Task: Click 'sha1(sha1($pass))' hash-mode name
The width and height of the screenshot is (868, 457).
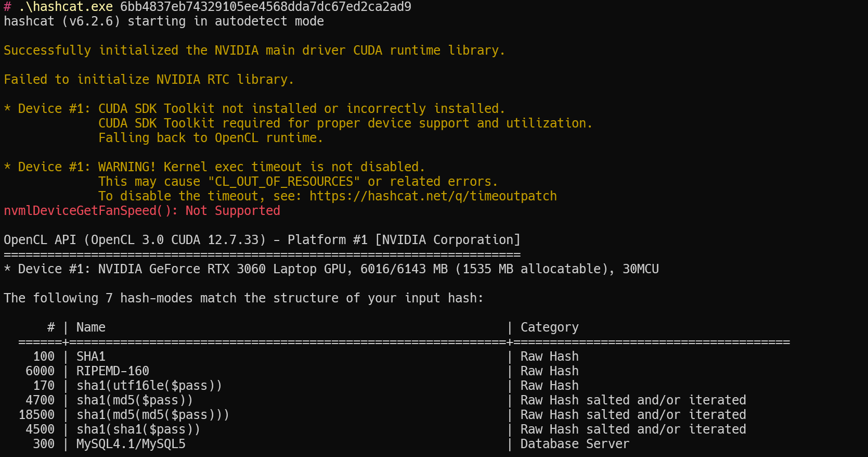Action: click(x=138, y=429)
